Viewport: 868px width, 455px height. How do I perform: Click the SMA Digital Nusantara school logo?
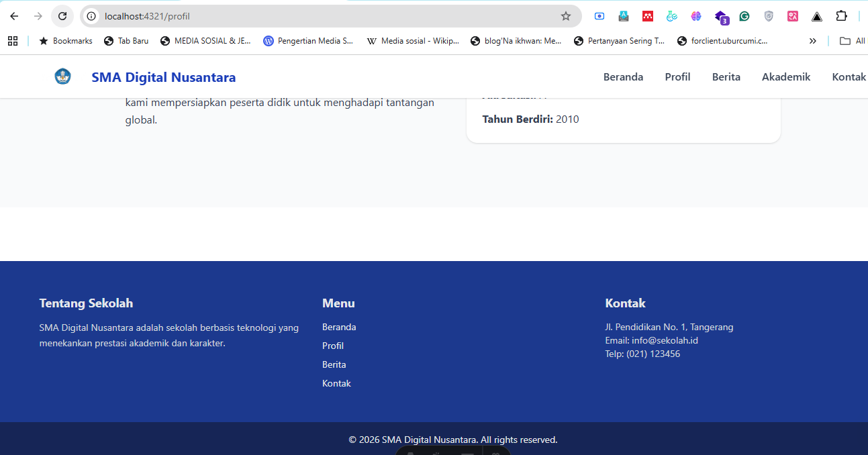(62, 76)
